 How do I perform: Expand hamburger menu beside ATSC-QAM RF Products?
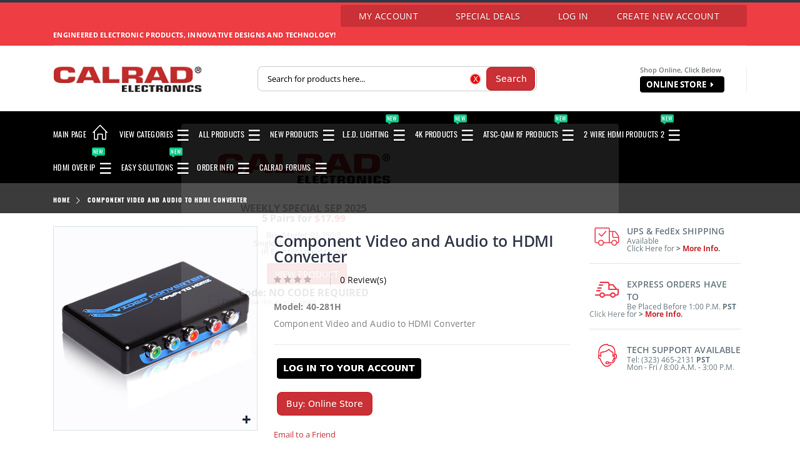click(x=568, y=135)
